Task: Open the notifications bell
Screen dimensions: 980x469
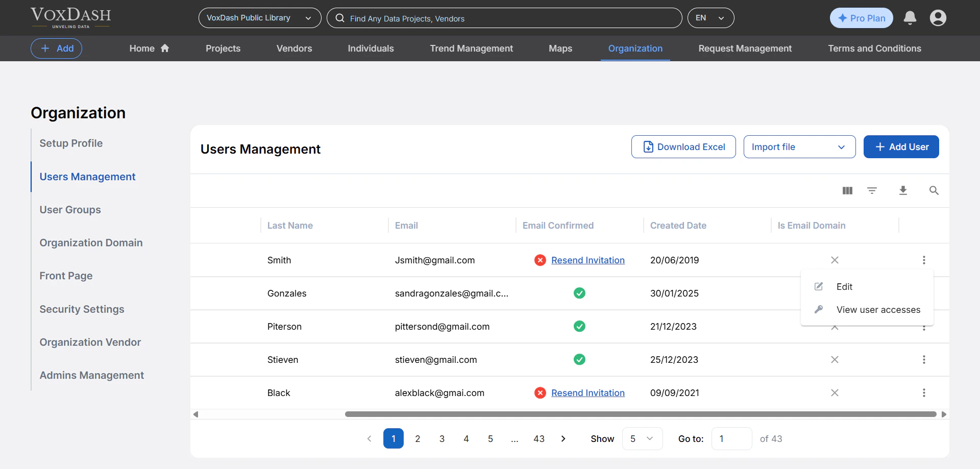Action: tap(910, 18)
